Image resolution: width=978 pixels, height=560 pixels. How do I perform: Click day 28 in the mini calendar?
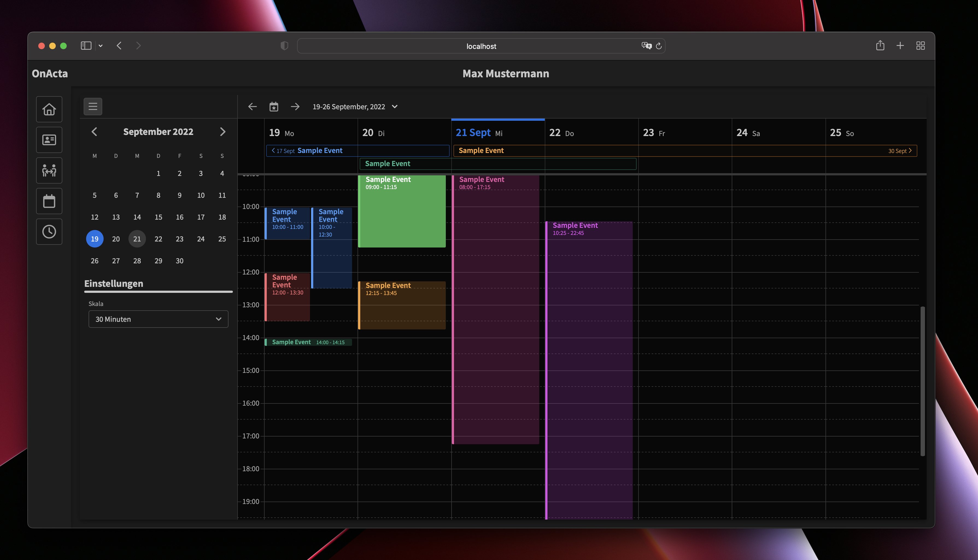(137, 261)
